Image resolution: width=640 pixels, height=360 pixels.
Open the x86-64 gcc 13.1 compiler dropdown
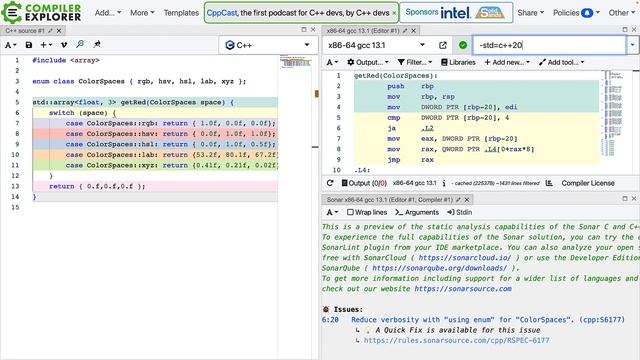(x=376, y=45)
